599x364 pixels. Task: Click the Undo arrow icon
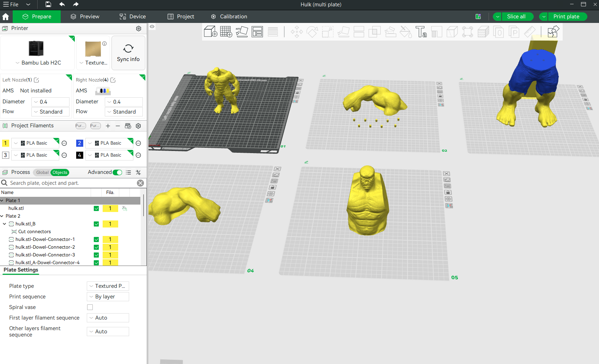pos(62,4)
